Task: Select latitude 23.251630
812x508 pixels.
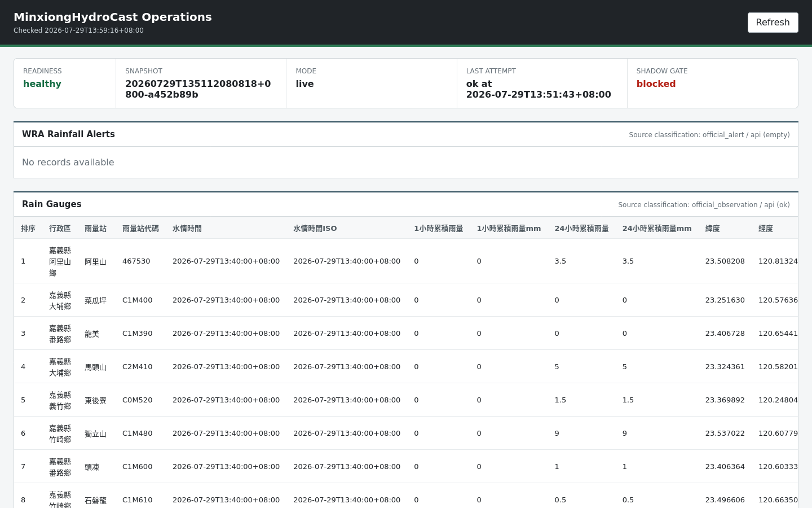Action: (x=725, y=300)
